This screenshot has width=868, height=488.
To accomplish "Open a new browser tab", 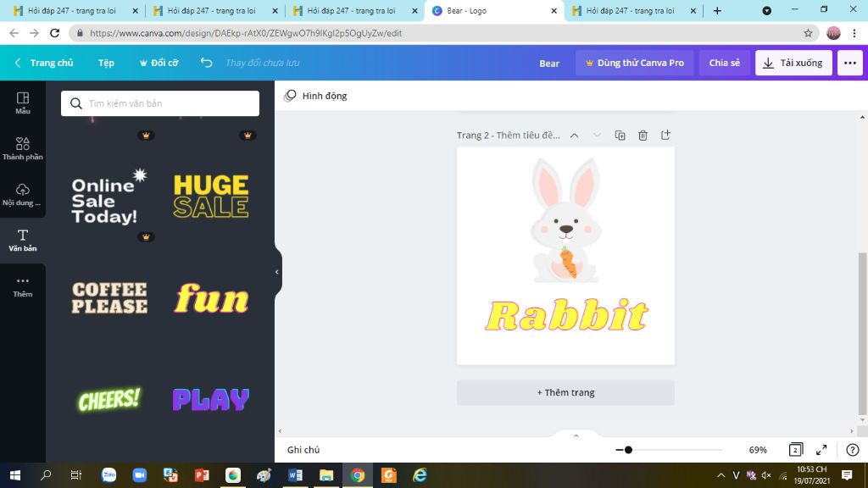I will point(717,10).
